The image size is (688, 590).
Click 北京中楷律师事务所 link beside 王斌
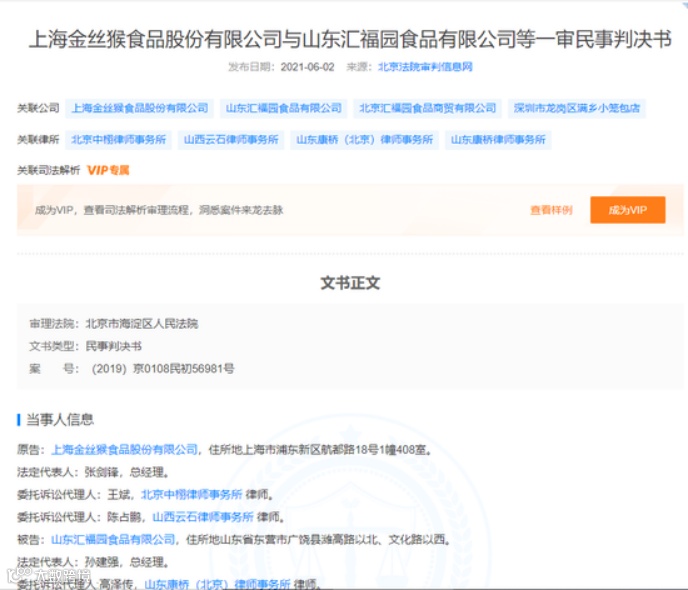(x=191, y=495)
